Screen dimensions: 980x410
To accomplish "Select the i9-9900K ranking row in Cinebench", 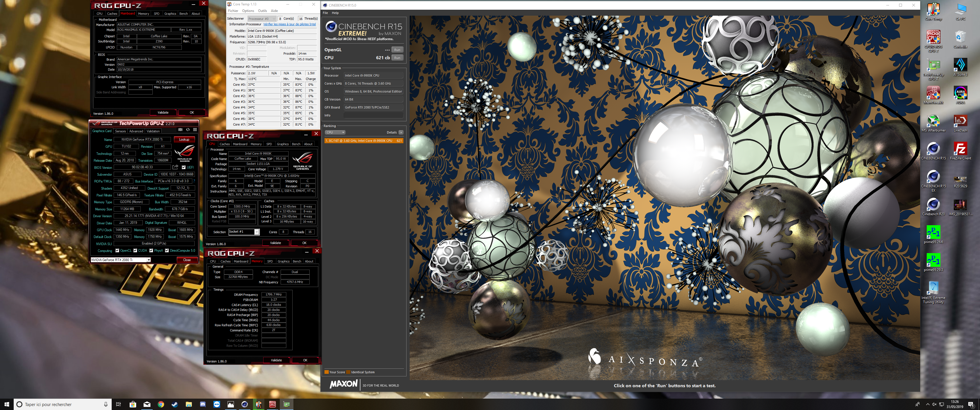I will click(364, 141).
